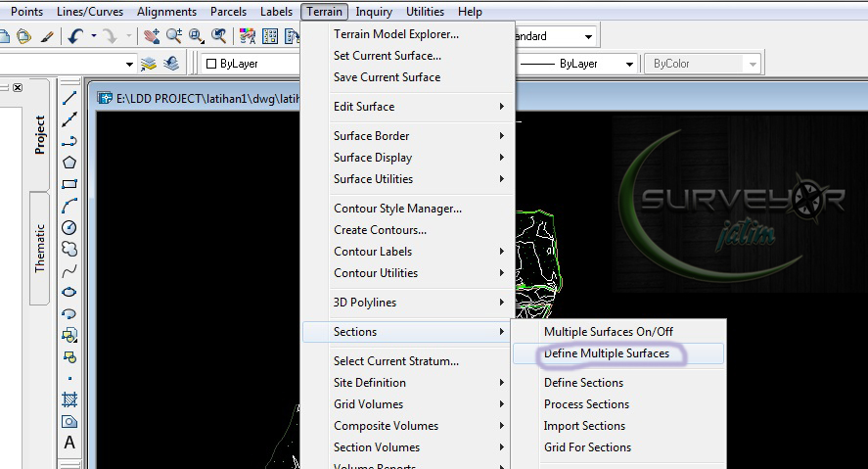Select Define Multiple Surfaces
Viewport: 868px width, 469px height.
coord(618,353)
